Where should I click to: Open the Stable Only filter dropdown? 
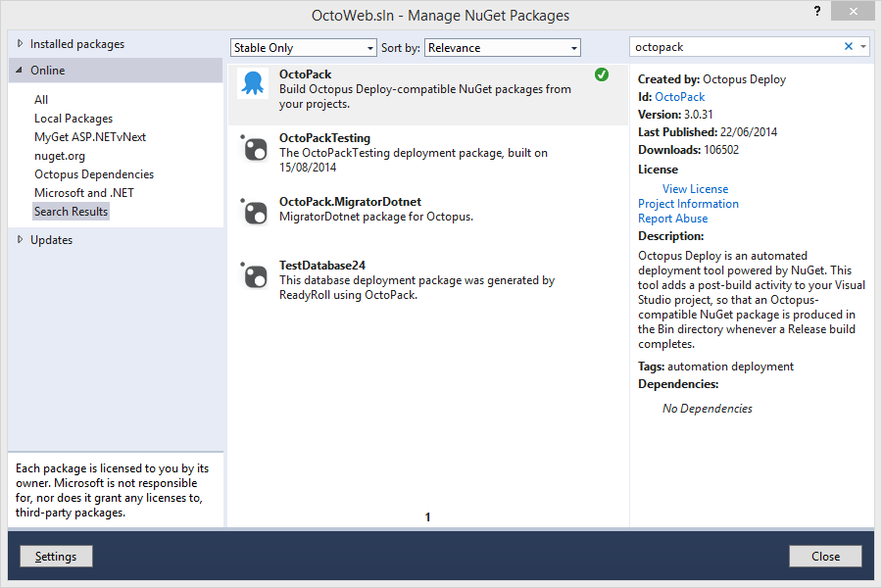(x=303, y=48)
